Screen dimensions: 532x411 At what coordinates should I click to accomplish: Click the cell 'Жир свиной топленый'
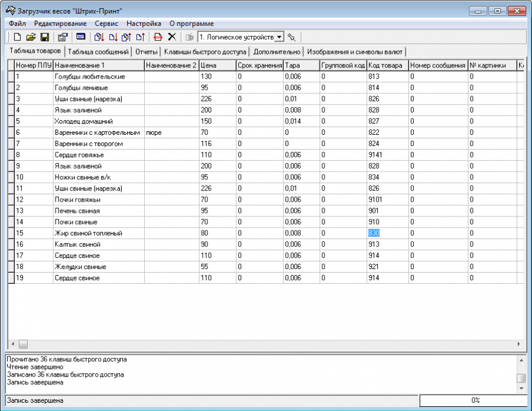99,233
